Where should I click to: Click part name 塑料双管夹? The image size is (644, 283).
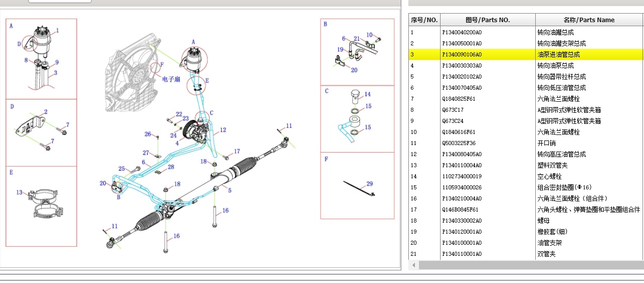552,165
